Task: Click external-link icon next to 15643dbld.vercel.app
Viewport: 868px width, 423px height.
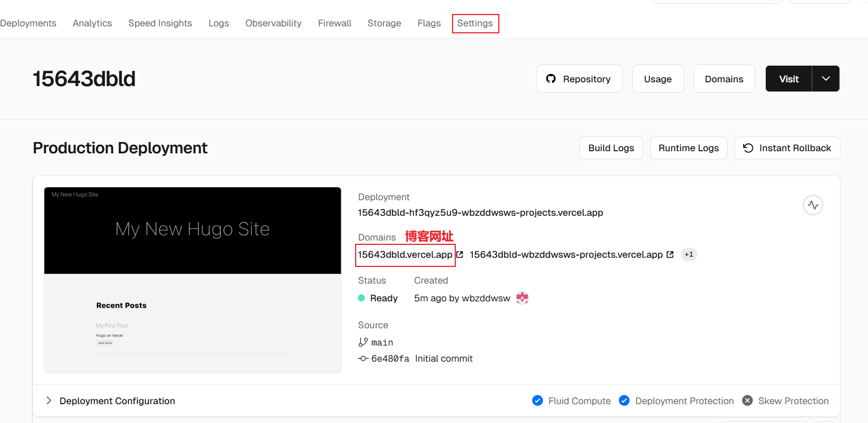Action: [460, 255]
